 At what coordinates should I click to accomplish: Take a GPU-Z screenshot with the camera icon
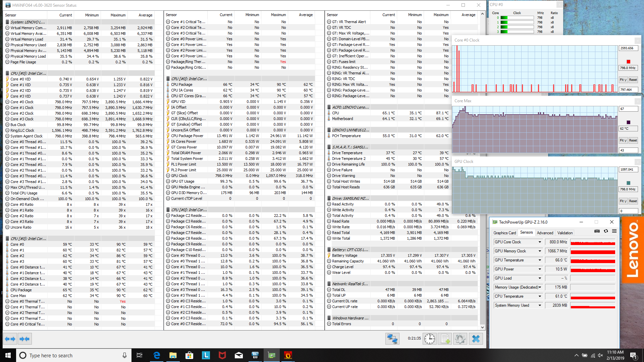tap(597, 231)
